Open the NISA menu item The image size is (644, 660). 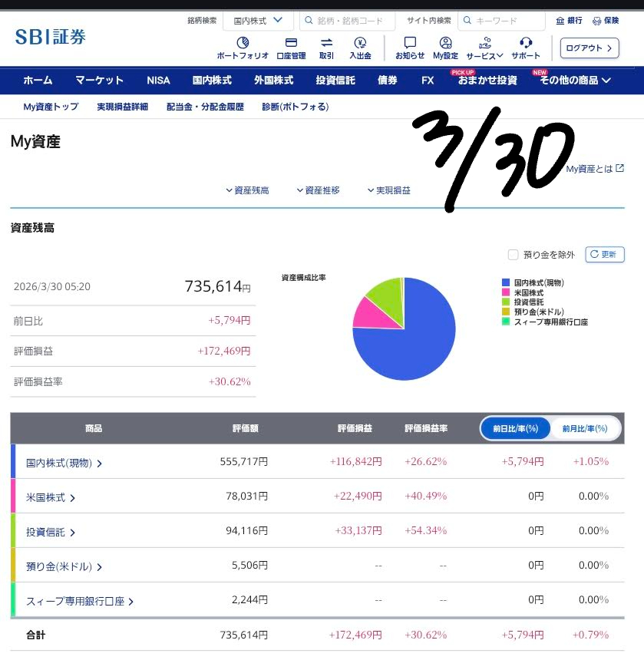click(158, 80)
